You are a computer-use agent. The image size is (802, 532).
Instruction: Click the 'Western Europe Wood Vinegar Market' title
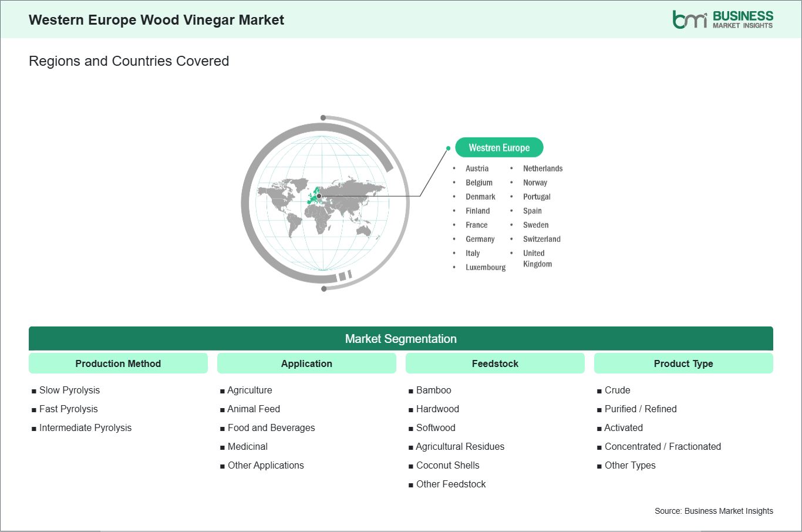pyautogui.click(x=156, y=20)
